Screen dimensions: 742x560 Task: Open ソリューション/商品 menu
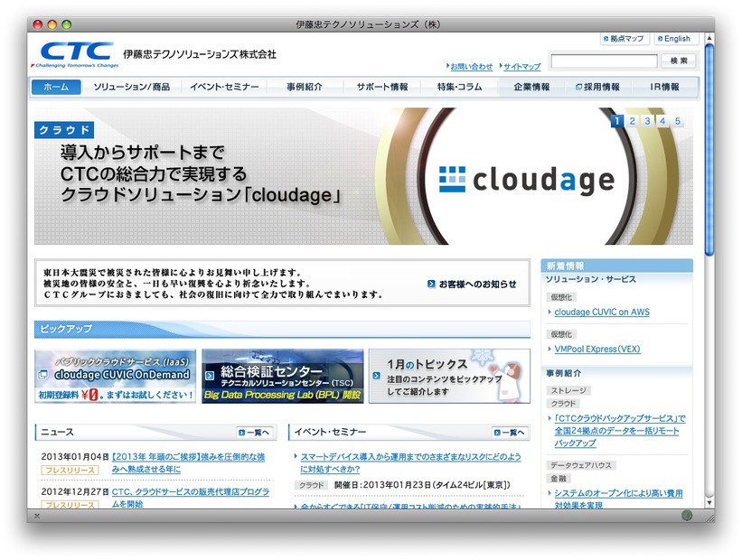[131, 87]
